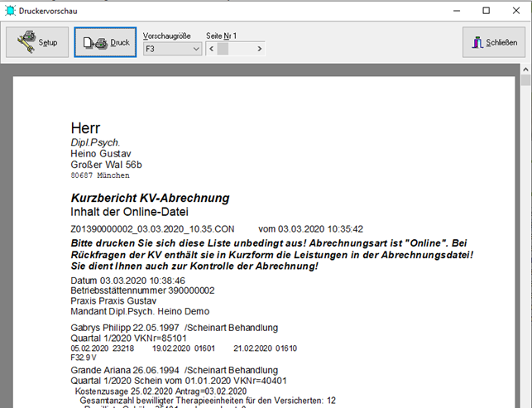This screenshot has width=532, height=408.
Task: Click patient line 'Gabrys Philipp 22.05.1997'
Action: [x=124, y=328]
